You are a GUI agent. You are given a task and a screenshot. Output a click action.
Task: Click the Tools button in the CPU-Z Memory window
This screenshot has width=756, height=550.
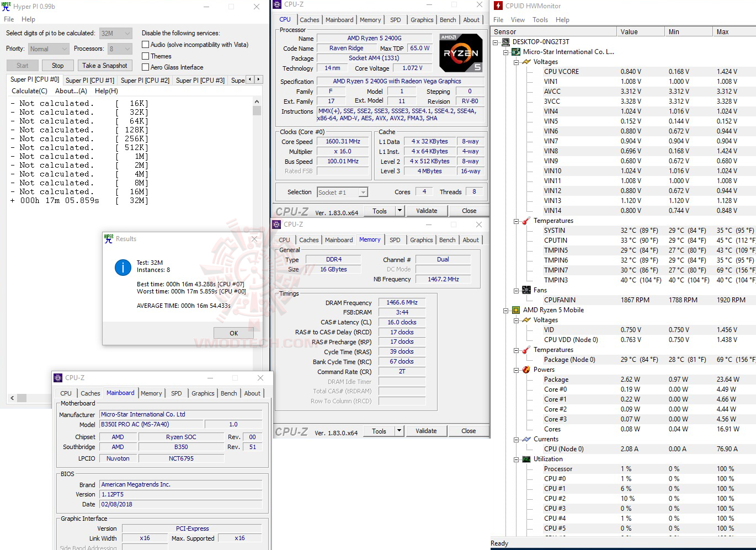tap(379, 431)
